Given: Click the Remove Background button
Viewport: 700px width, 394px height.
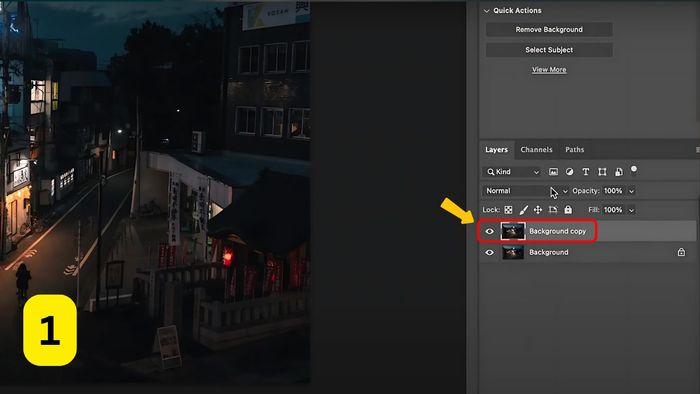Looking at the screenshot, I should pos(549,29).
